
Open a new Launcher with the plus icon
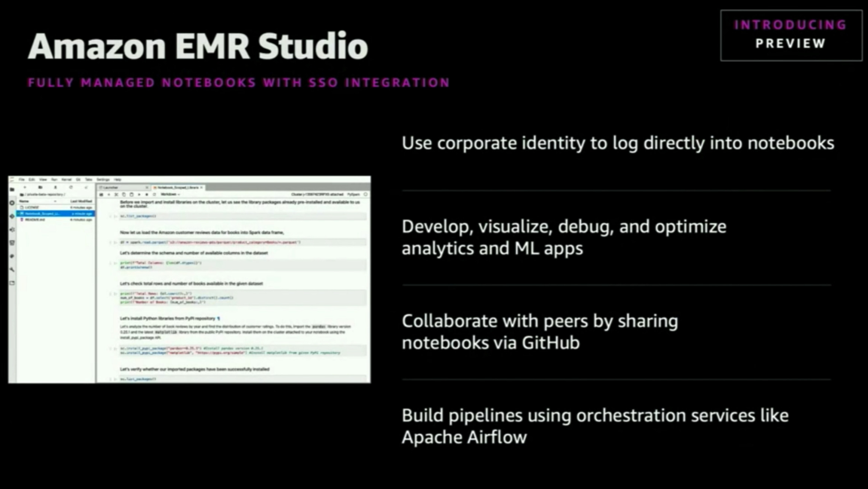tap(25, 187)
